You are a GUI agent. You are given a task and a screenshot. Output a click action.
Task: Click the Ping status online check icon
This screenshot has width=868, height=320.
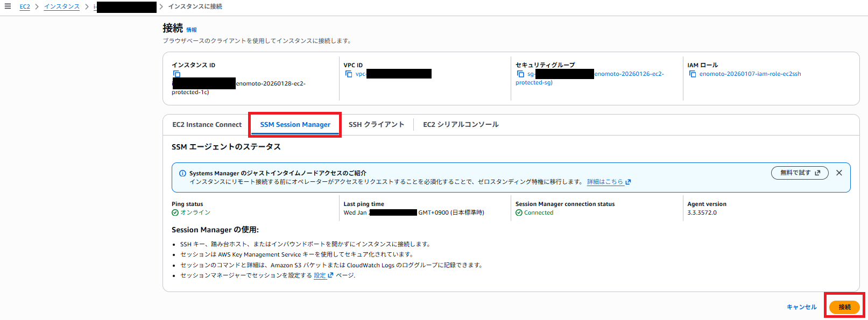point(175,212)
